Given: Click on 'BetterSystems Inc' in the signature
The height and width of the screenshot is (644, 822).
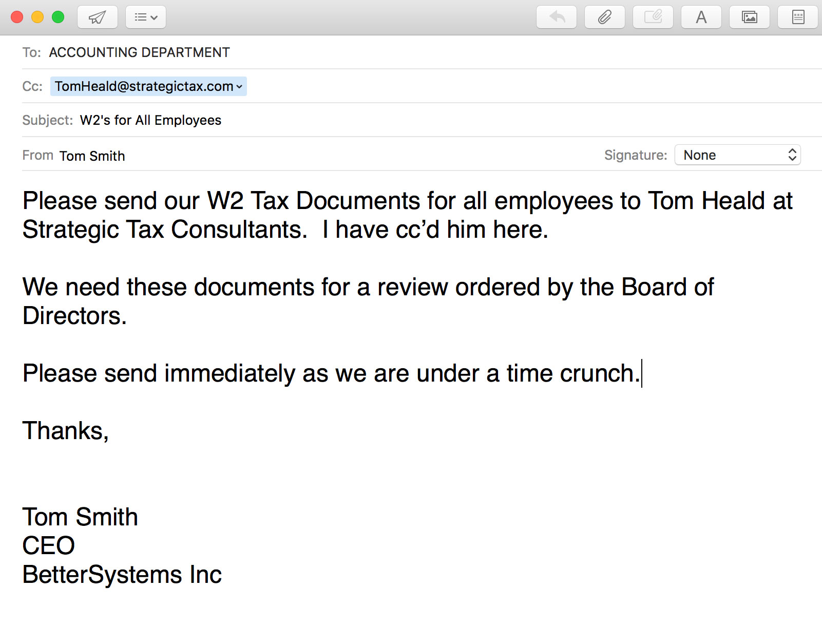Looking at the screenshot, I should [122, 575].
